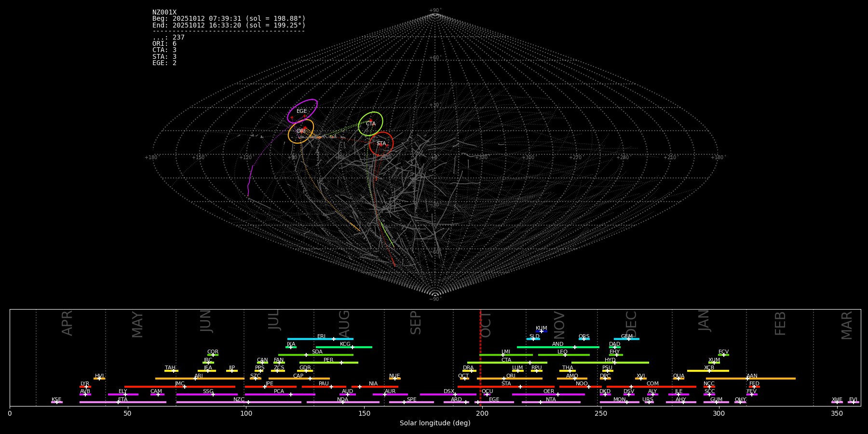Click the NZC shower label in timeline
The width and height of the screenshot is (868, 434).
[x=239, y=400]
